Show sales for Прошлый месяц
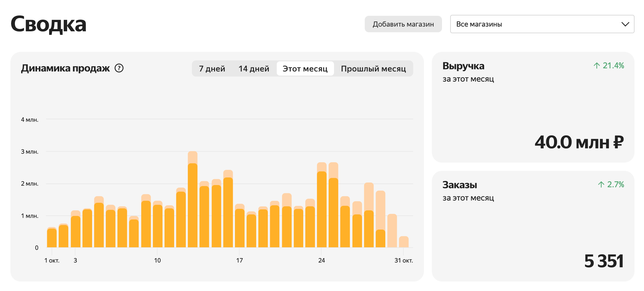 point(373,69)
